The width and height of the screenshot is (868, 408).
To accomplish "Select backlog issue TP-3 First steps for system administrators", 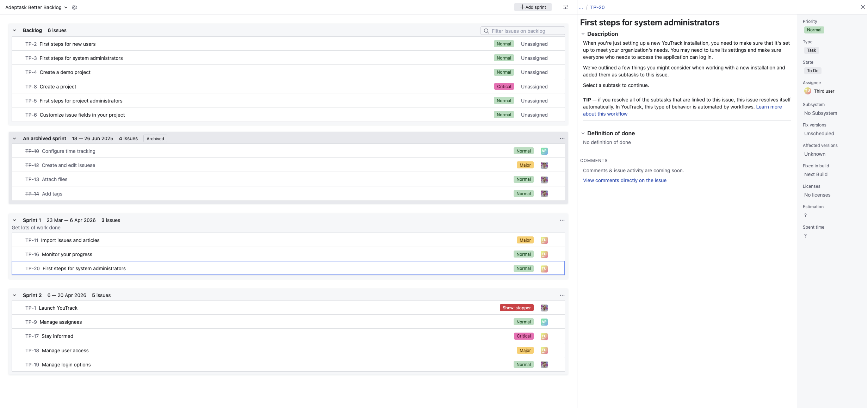I will [x=288, y=58].
